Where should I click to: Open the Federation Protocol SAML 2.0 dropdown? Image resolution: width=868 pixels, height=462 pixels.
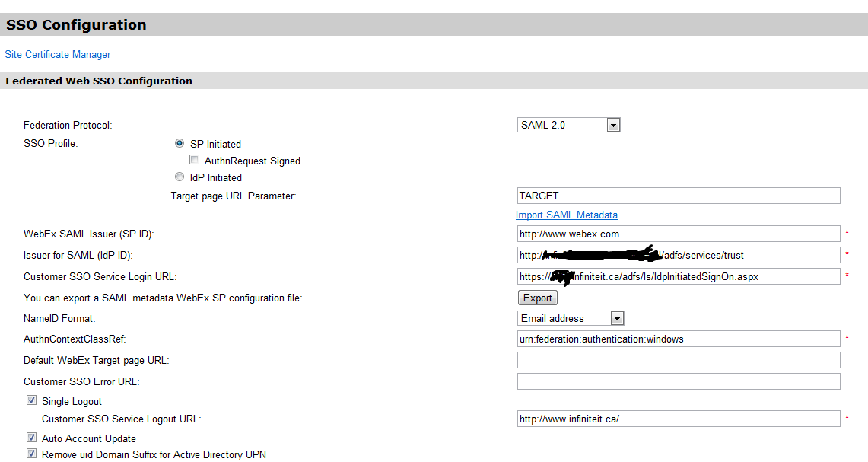[568, 125]
